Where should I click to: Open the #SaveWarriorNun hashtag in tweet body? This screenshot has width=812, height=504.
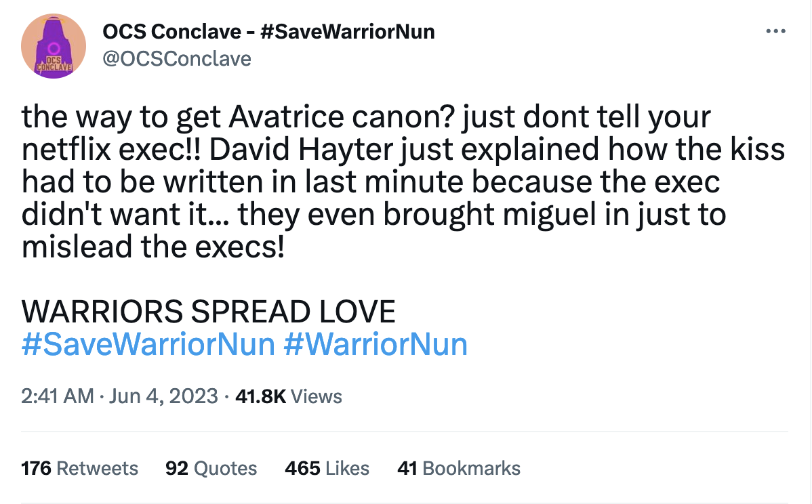148,344
